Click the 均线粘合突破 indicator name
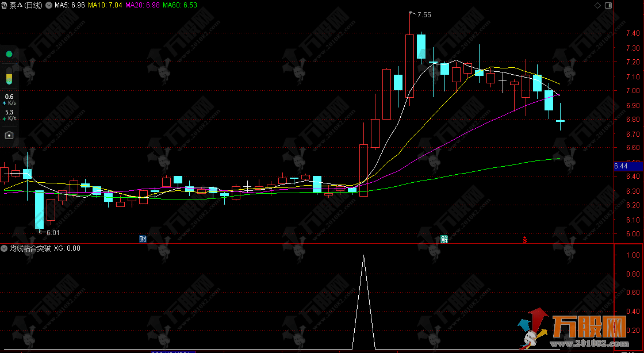This screenshot has height=353, width=644. [30, 248]
